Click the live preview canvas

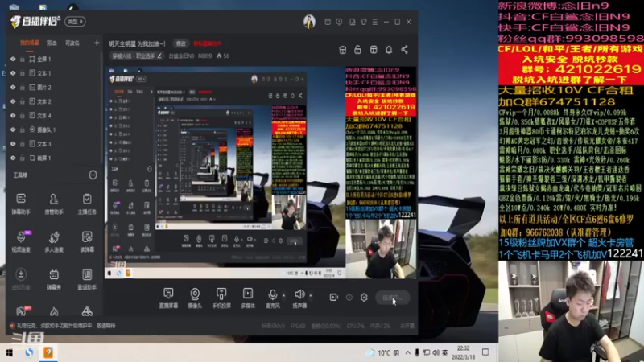tap(260, 173)
